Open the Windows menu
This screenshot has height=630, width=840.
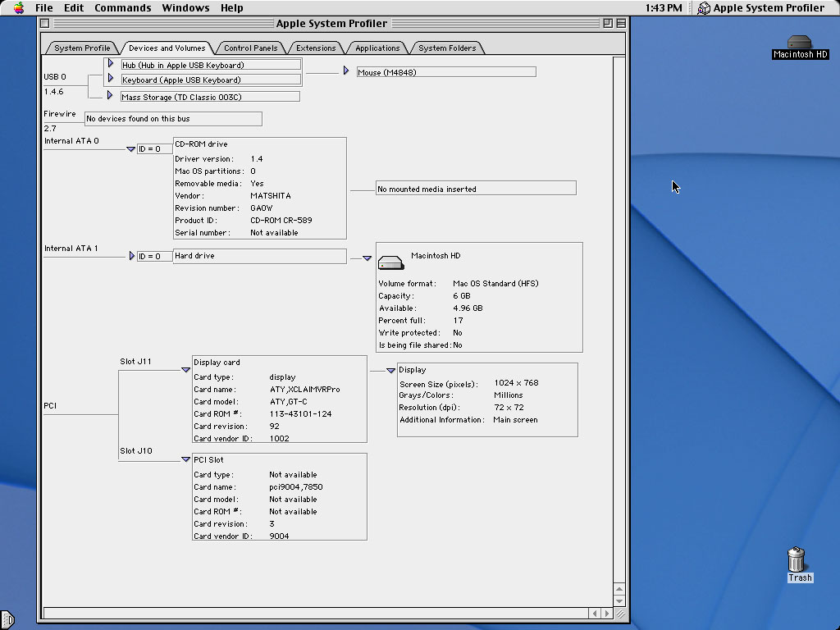(185, 8)
